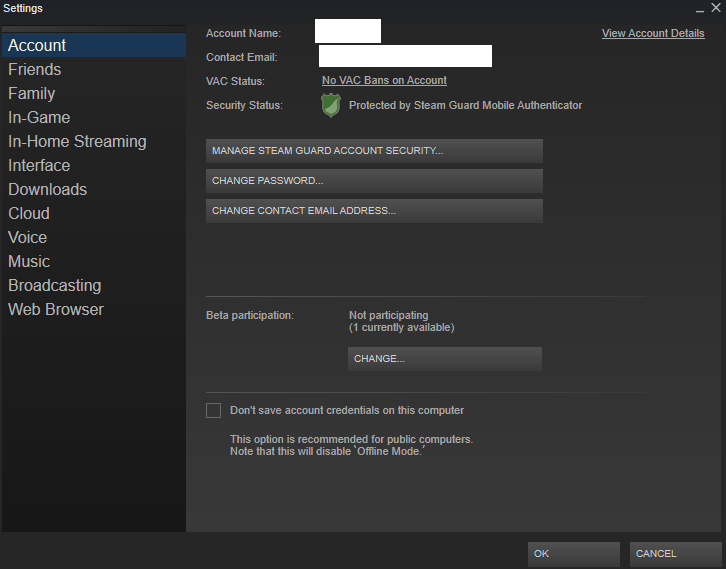This screenshot has width=726, height=569.
Task: Click the 'Not participating' beta status text
Action: pyautogui.click(x=388, y=315)
